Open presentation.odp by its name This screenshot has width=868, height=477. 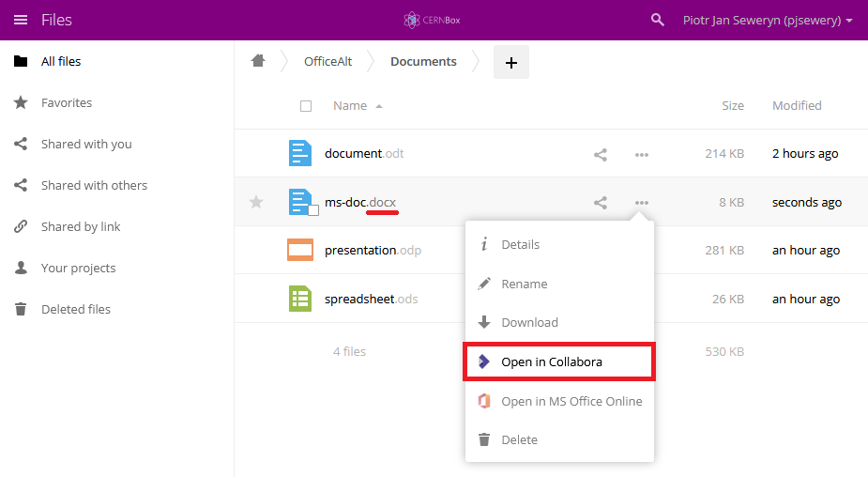[373, 251]
